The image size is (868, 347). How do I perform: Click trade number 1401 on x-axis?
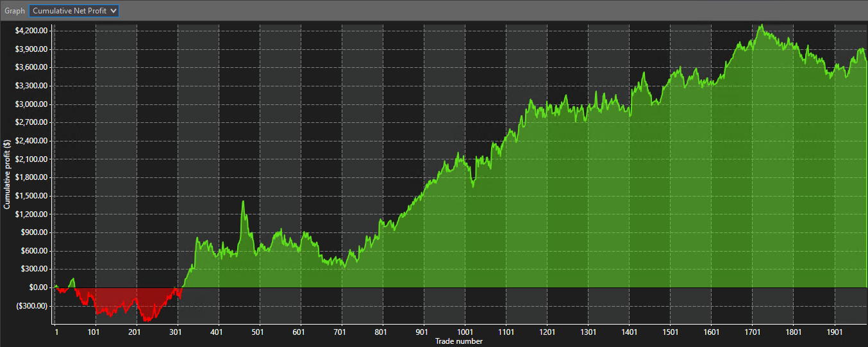click(x=629, y=332)
